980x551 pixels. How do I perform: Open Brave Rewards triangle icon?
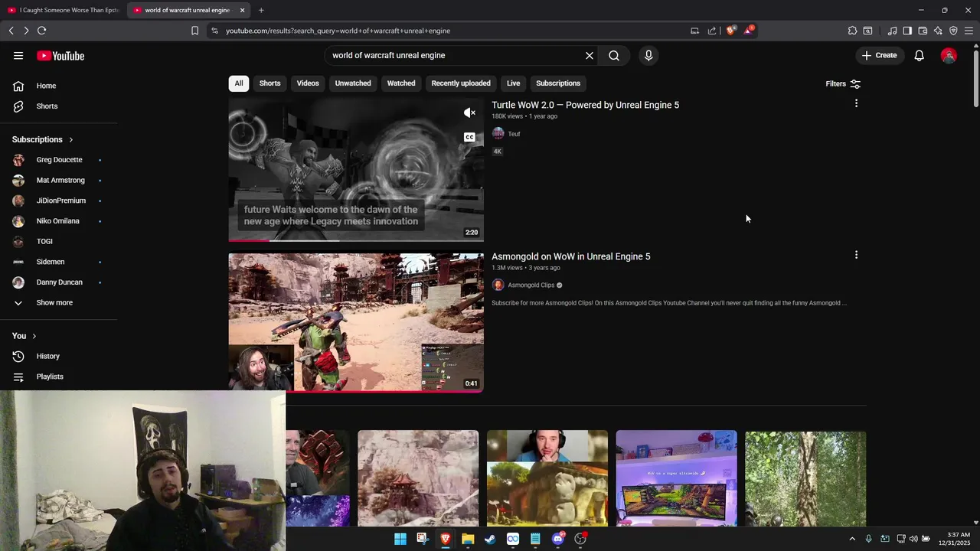click(x=749, y=31)
